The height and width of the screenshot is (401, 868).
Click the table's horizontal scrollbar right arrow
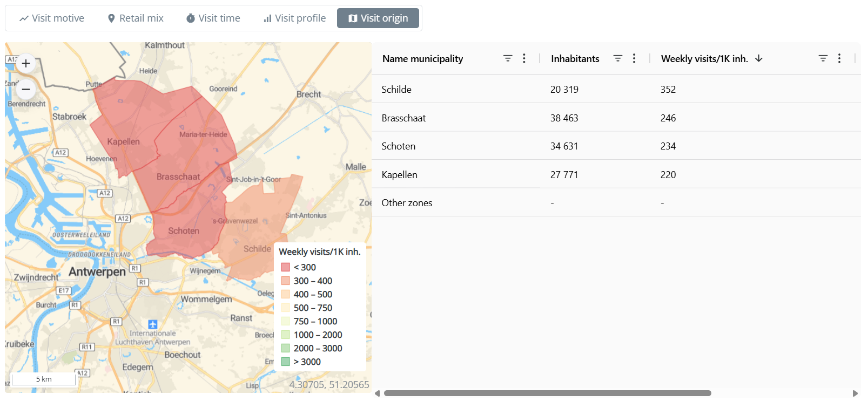pos(855,393)
